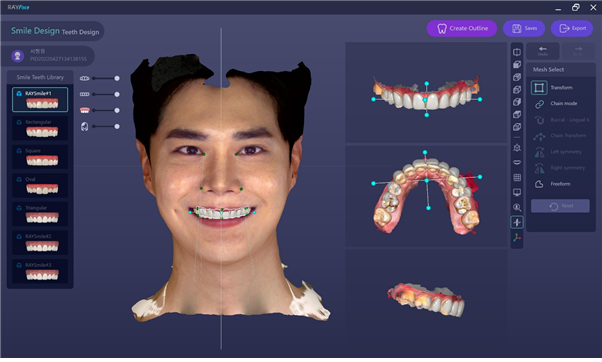Toggle the highlighted midline plane icon
602x362 pixels.
pos(517,222)
